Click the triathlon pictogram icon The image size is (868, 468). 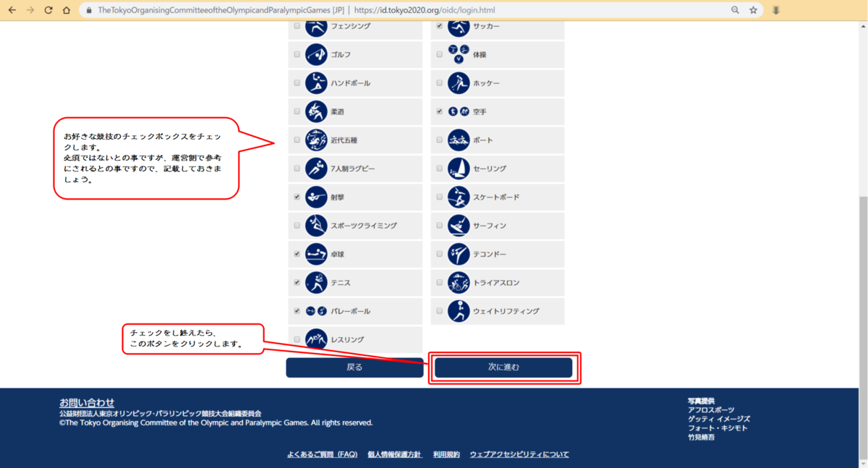[x=459, y=283]
